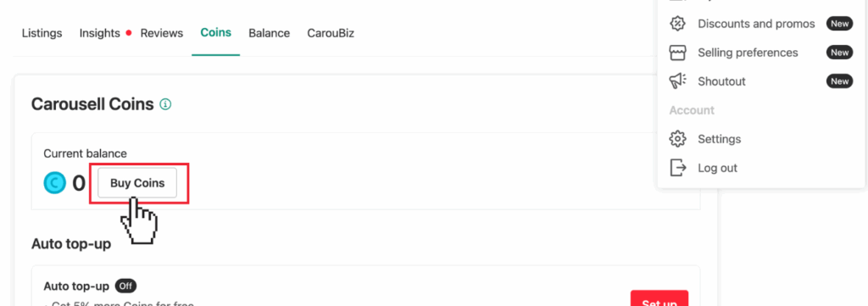Click the Off badge next to Auto top-up

125,287
